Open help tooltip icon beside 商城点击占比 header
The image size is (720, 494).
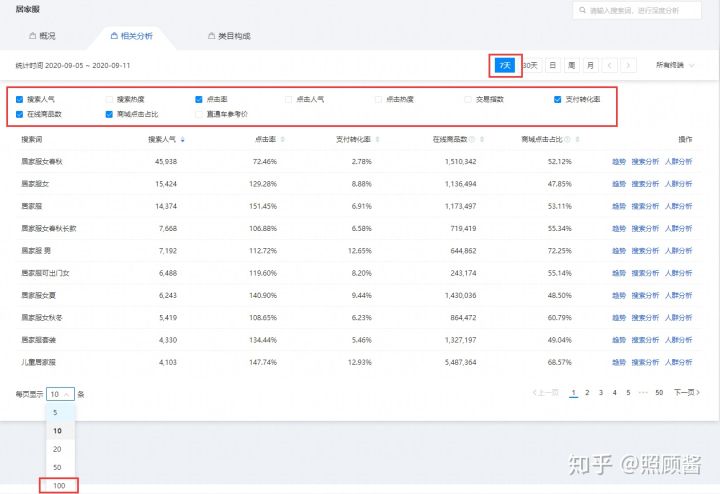click(568, 140)
